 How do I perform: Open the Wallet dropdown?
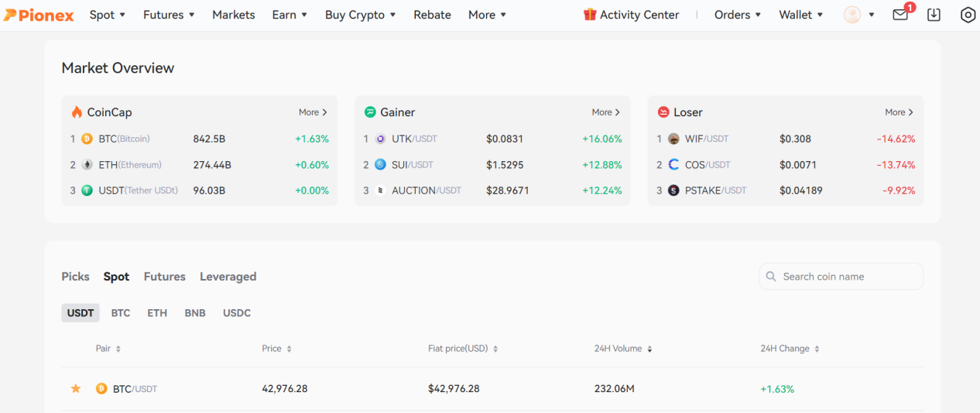click(801, 15)
